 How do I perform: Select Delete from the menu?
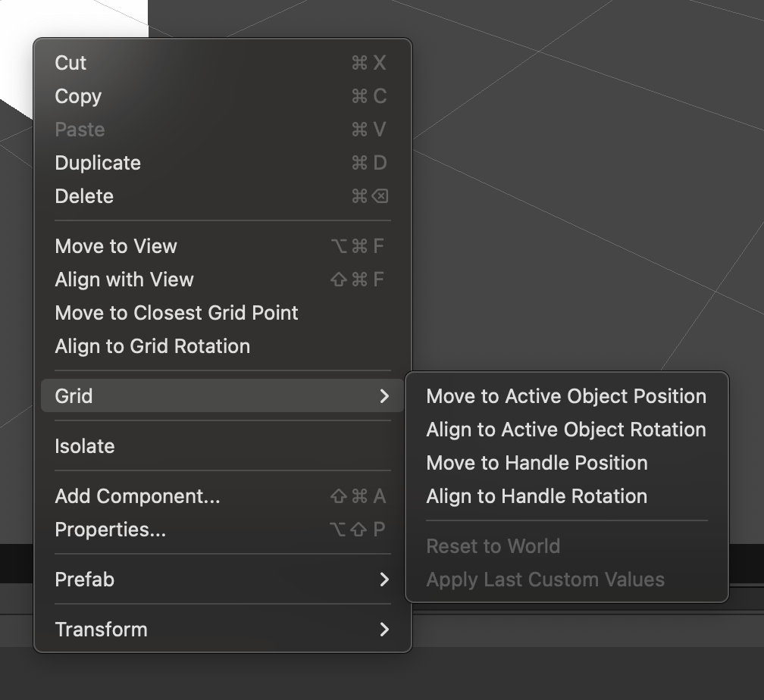(223, 195)
